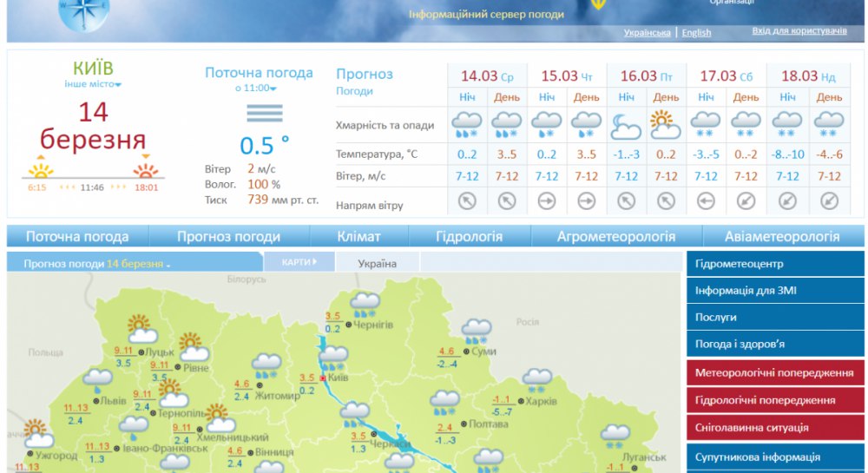Viewport: 868px width, 473px height.
Task: Open the Послуги sidebar item
Action: click(x=775, y=318)
